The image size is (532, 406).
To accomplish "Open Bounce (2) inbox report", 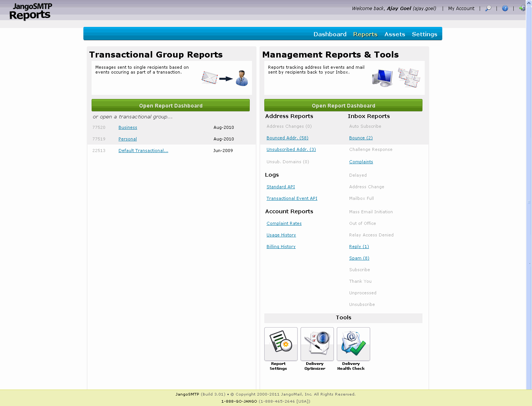I will point(361,138).
